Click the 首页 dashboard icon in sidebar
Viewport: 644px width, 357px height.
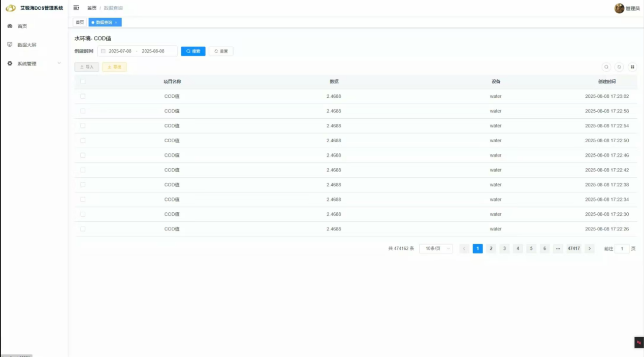10,26
